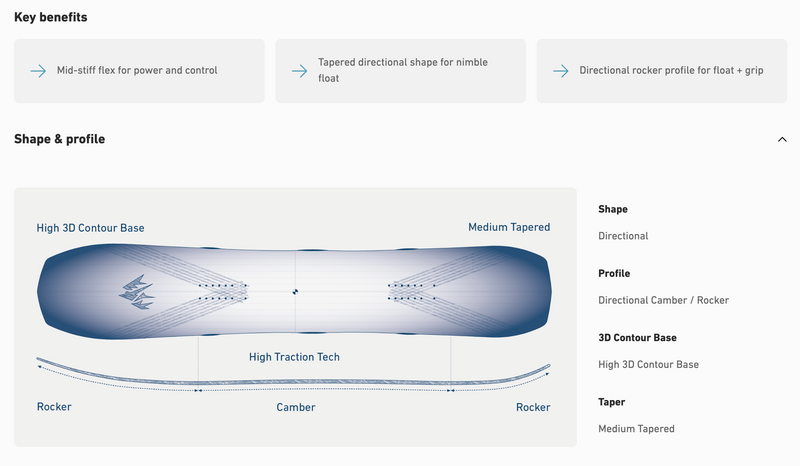Open the Tapered directional shape benefit card
The width and height of the screenshot is (800, 466).
pyautogui.click(x=400, y=71)
